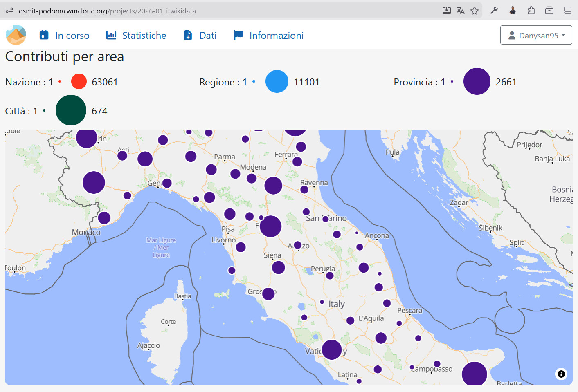The image size is (578, 392).
Task: Select the blue Regione legend circle
Action: pyautogui.click(x=277, y=81)
